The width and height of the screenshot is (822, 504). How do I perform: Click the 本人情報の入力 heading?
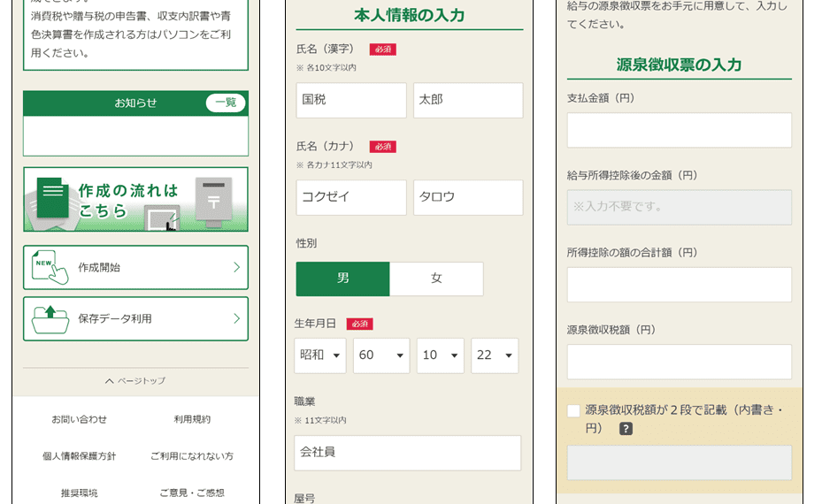tap(410, 15)
